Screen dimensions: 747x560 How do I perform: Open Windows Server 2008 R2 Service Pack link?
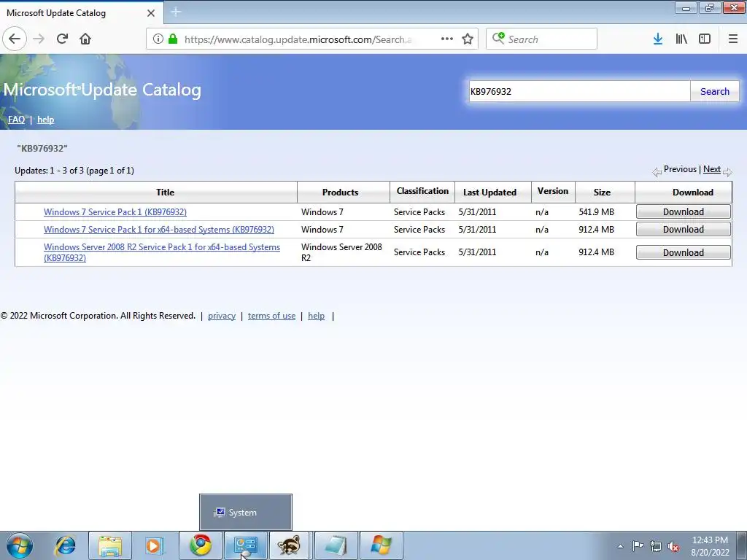pyautogui.click(x=162, y=252)
